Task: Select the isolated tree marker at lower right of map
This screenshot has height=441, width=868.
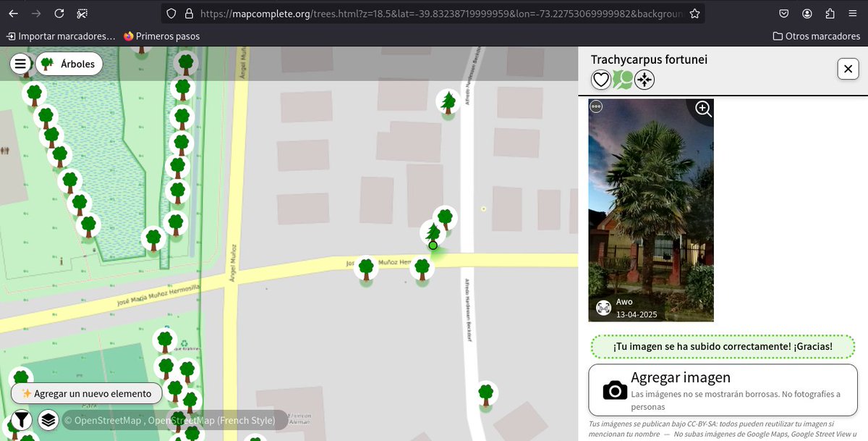Action: coord(486,394)
